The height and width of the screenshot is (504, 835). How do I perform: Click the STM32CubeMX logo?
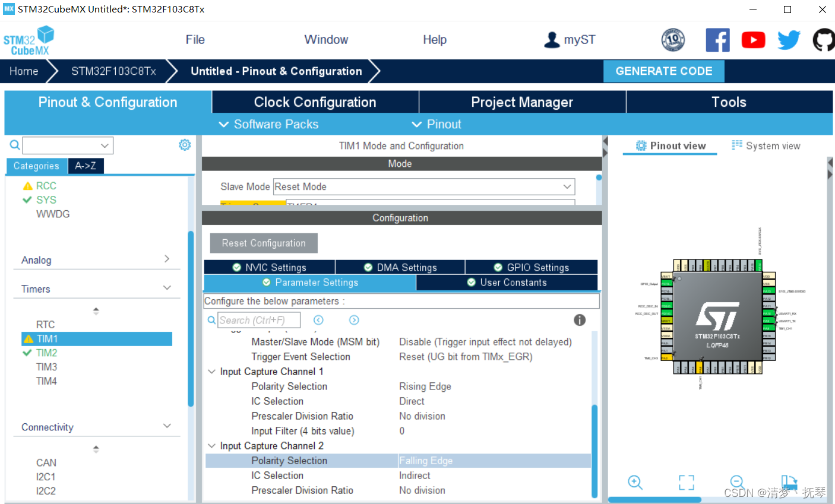click(x=29, y=40)
